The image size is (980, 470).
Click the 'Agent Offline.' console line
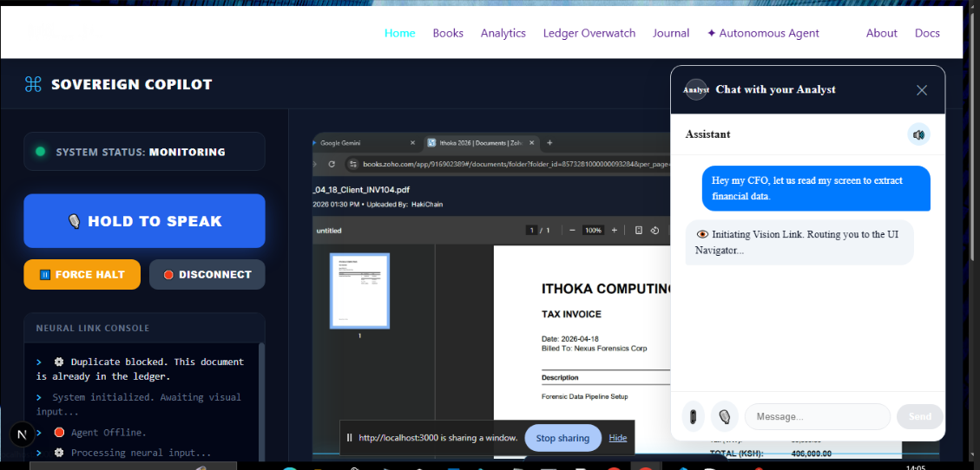91,432
